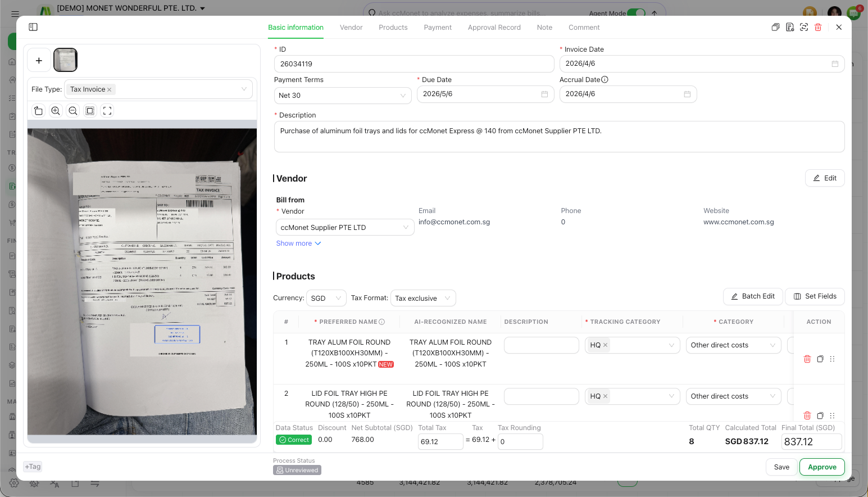The height and width of the screenshot is (497, 868).
Task: Open the invoice preview in fullscreen
Action: [x=107, y=111]
